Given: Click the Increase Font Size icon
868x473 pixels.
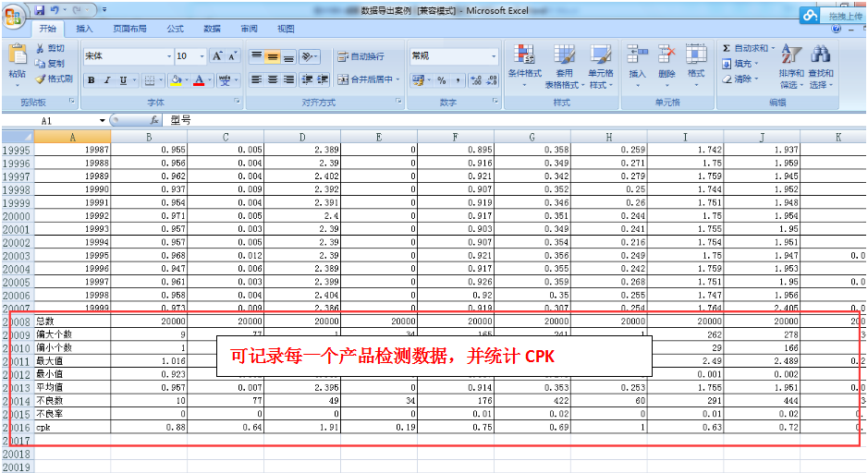Looking at the screenshot, I should tap(216, 56).
